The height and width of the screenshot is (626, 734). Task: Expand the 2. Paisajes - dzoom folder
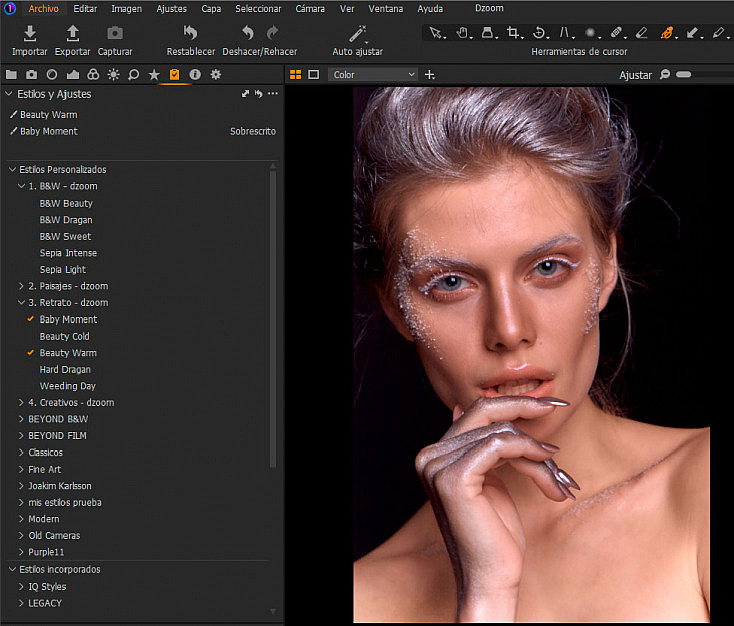click(21, 286)
